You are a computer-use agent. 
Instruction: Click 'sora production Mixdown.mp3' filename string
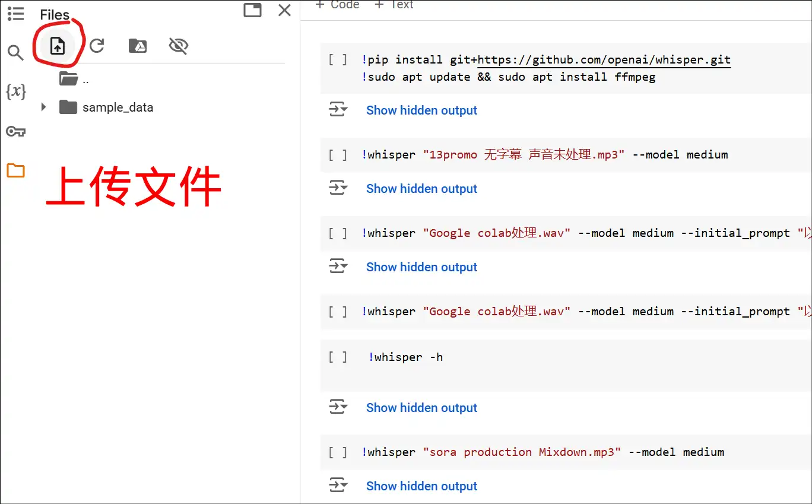click(522, 452)
